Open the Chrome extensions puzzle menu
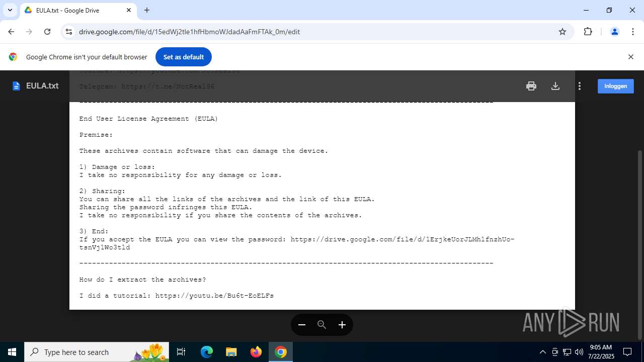Screen dimensions: 644x362 pos(588,32)
